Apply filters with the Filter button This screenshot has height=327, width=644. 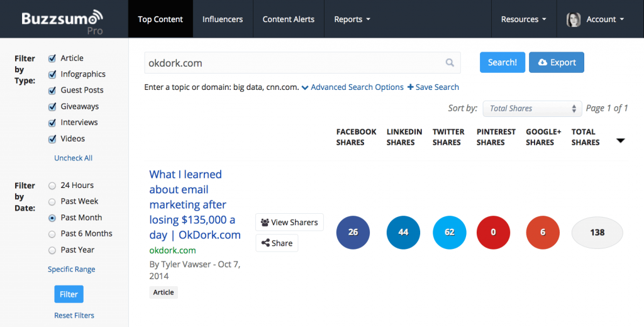[x=69, y=294]
